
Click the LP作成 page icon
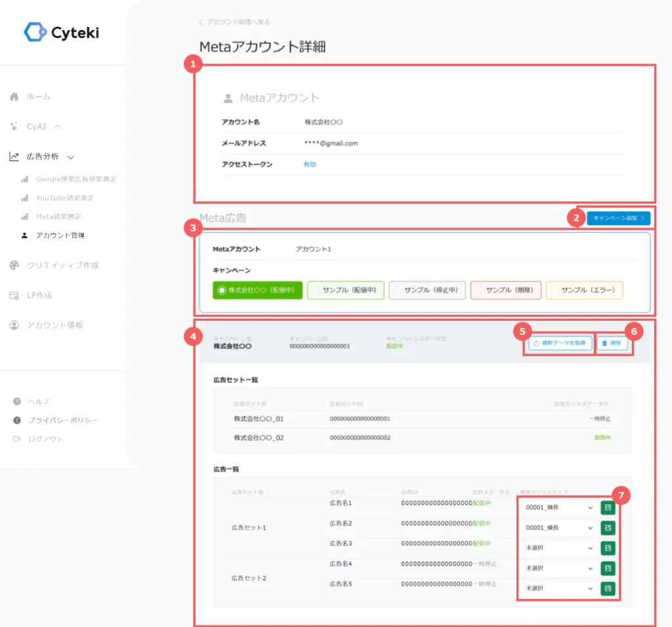(14, 296)
